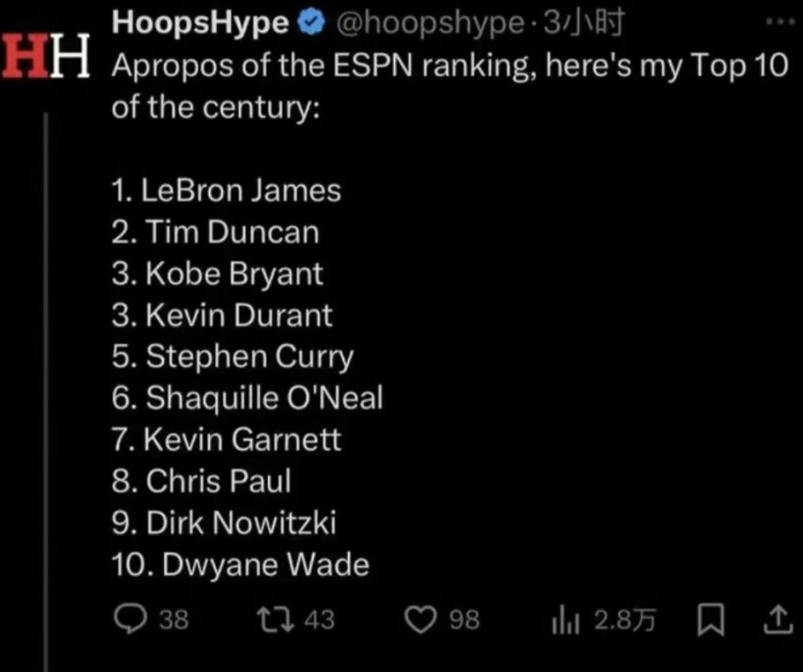Viewport: 803px width, 672px height.
Task: Click the reply count 38
Action: [173, 619]
